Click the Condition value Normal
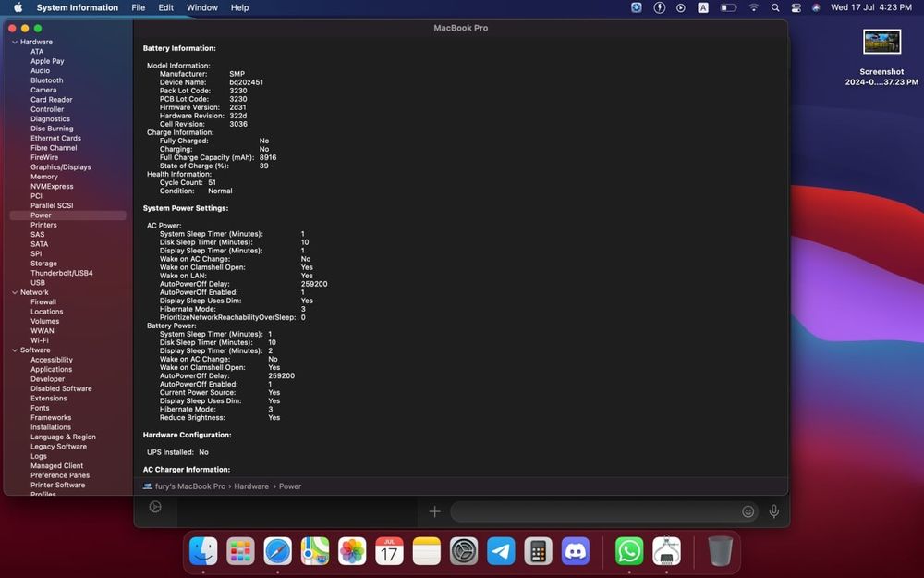This screenshot has width=924, height=578. coord(220,191)
